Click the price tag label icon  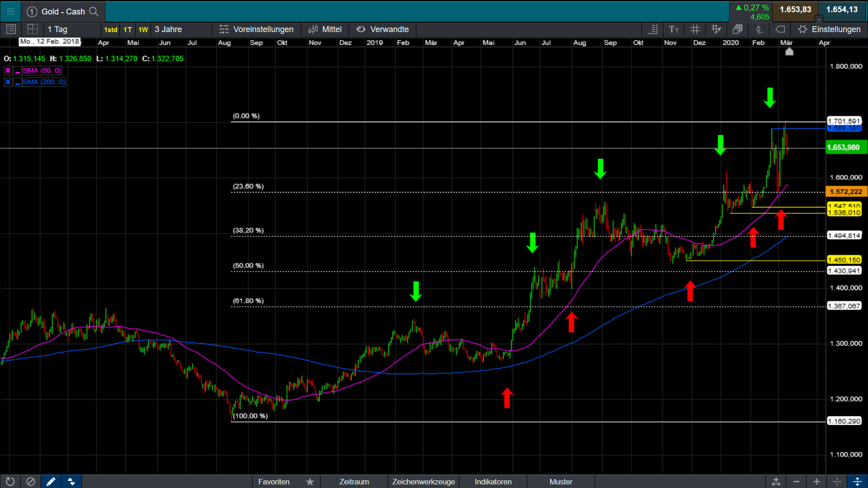pyautogui.click(x=780, y=29)
